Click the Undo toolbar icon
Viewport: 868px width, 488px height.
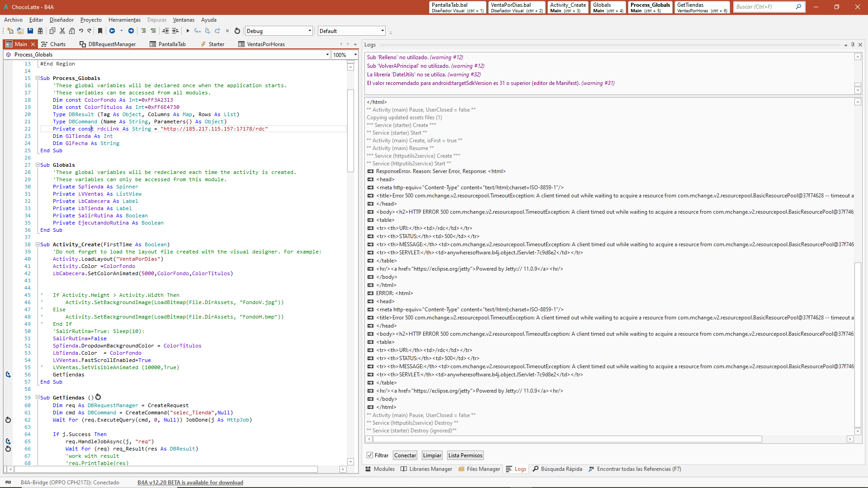pos(81,31)
